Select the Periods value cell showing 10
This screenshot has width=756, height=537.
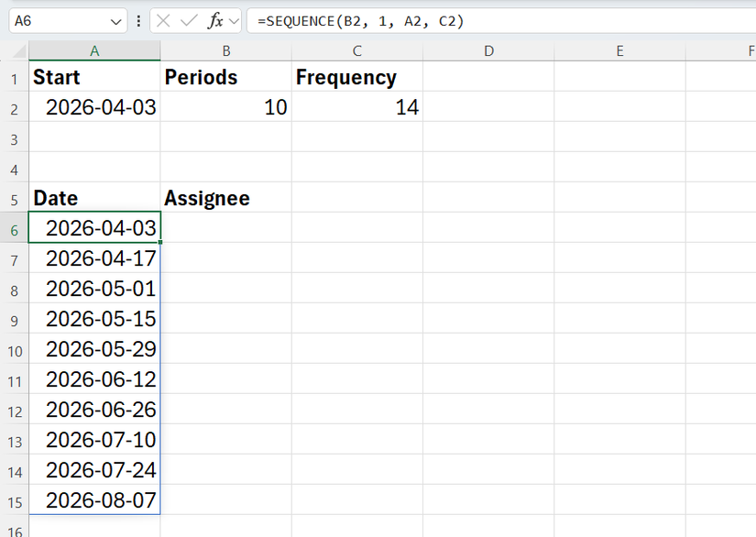click(x=225, y=107)
